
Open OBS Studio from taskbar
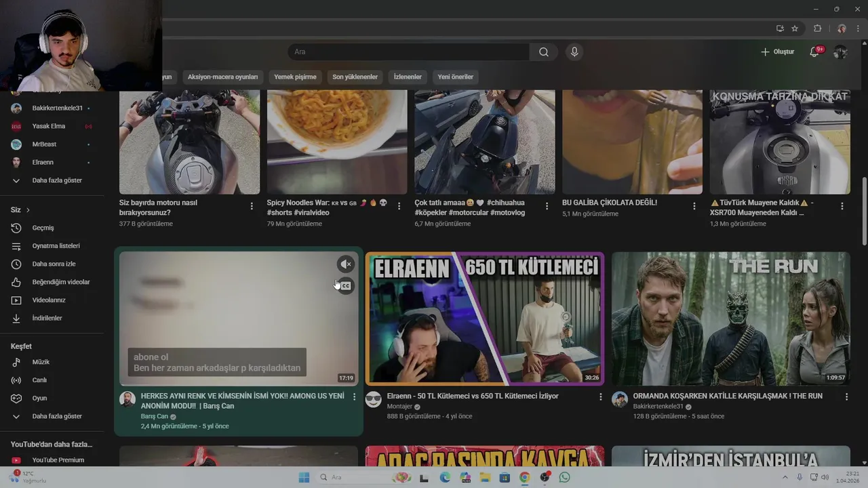545,477
